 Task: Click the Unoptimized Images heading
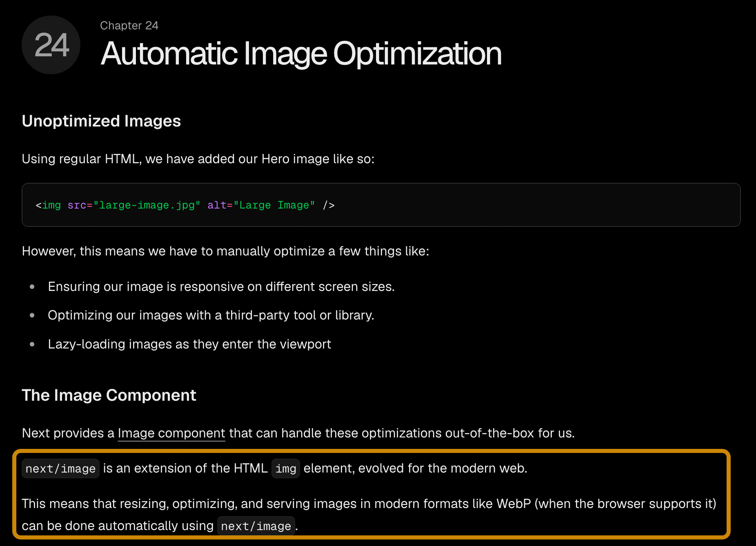101,121
